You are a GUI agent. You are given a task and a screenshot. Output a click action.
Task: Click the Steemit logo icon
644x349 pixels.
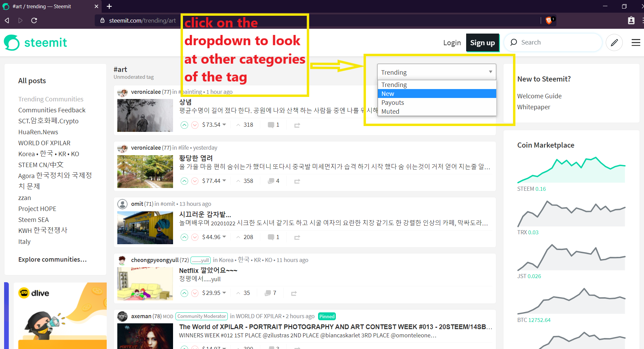pyautogui.click(x=12, y=42)
